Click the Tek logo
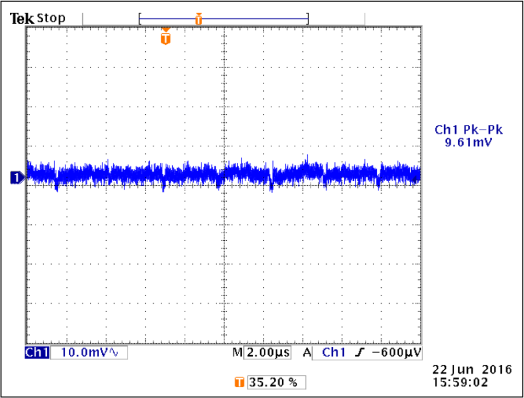Viewport: 524px width, 398px height. tap(22, 18)
